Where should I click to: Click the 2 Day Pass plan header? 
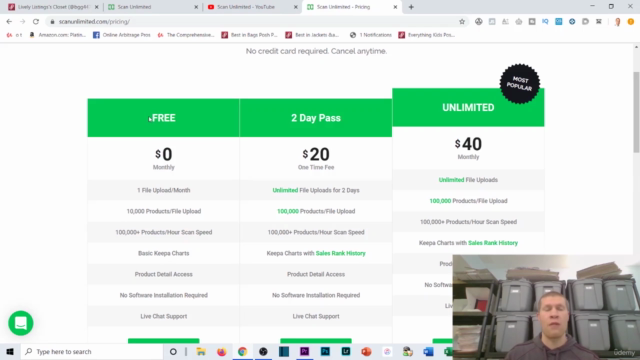click(316, 118)
